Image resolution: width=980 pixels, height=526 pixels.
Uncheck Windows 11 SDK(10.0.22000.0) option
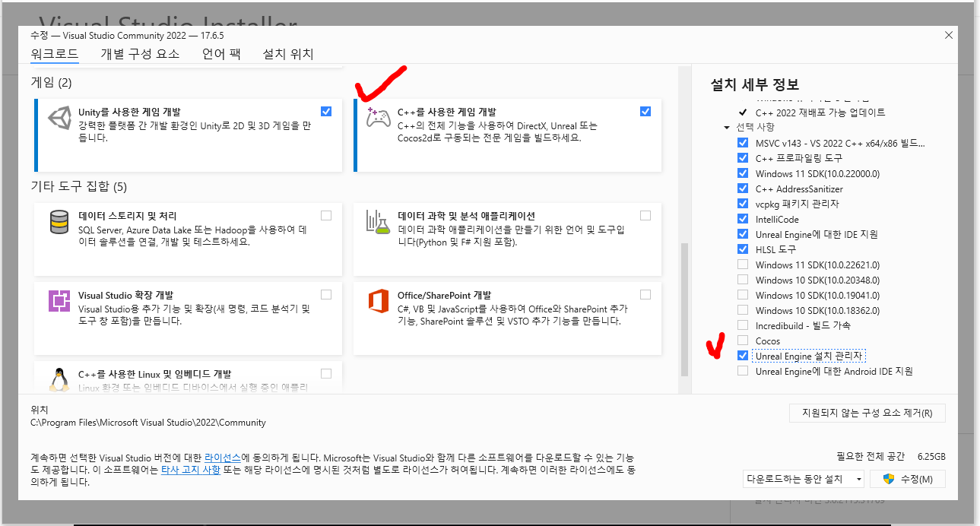tap(743, 173)
